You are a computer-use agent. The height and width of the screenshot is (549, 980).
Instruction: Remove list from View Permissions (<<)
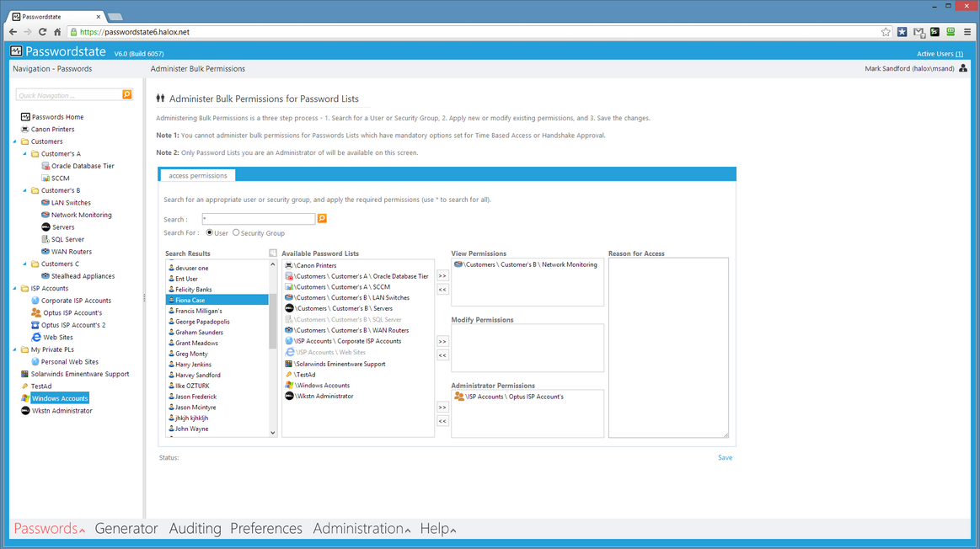pos(442,289)
